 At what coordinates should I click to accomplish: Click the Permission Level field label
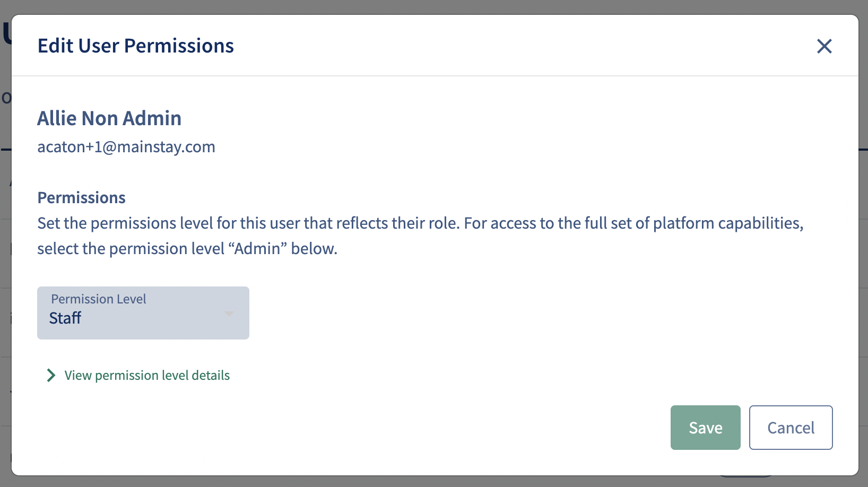coord(98,299)
